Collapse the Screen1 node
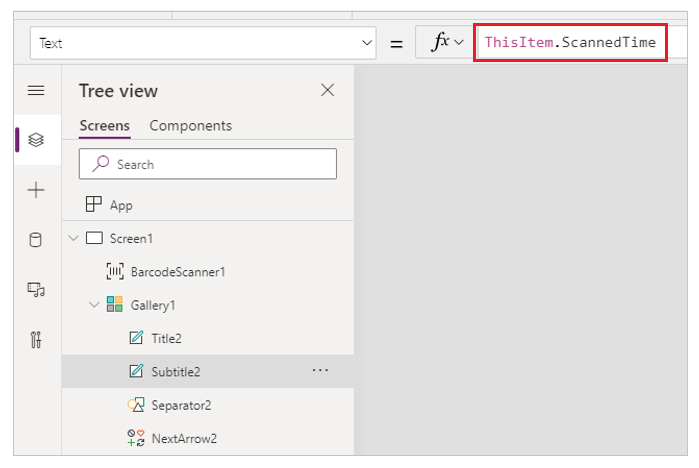 74,238
